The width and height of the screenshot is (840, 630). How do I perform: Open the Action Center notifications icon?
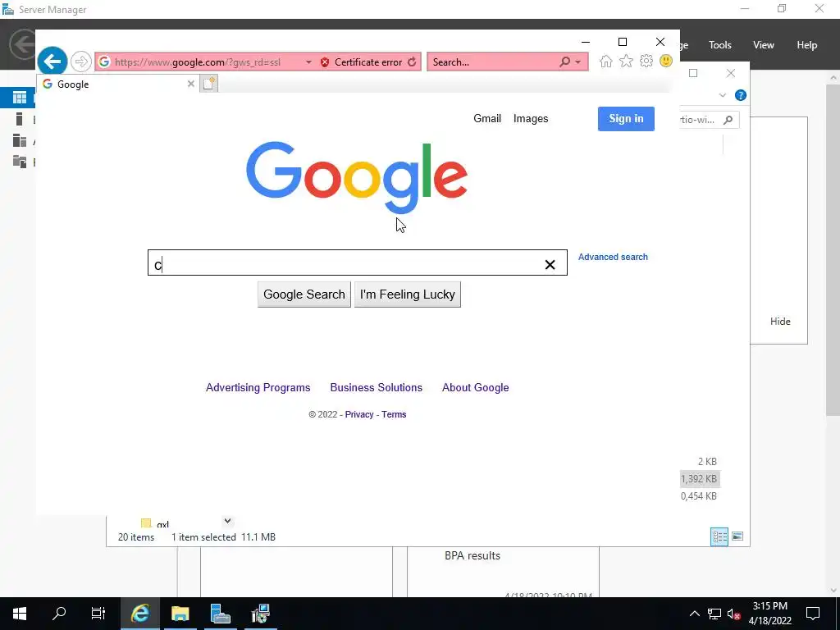pyautogui.click(x=813, y=614)
